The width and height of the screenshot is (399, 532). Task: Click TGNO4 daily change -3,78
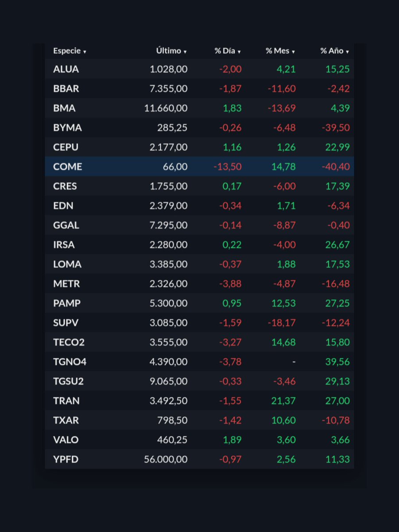[230, 362]
